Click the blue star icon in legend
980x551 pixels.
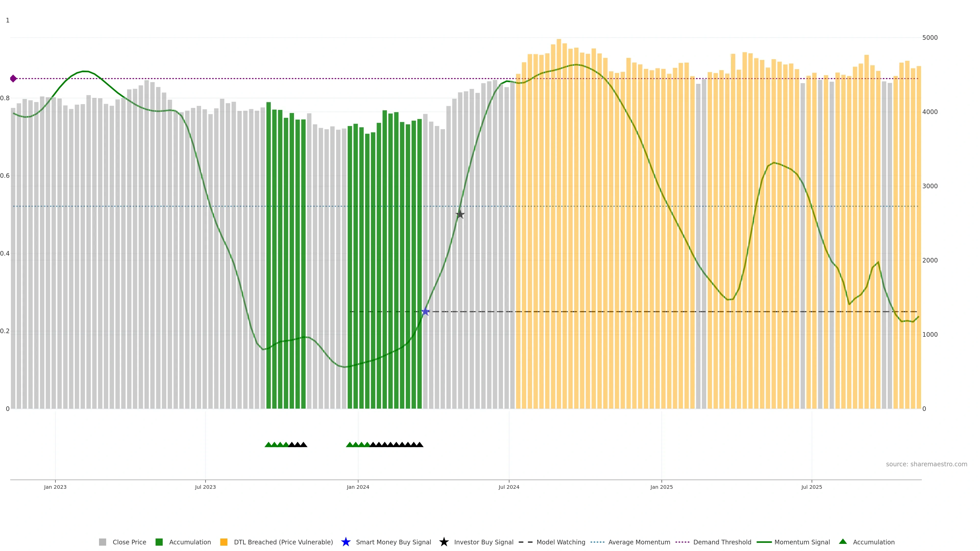pyautogui.click(x=346, y=542)
